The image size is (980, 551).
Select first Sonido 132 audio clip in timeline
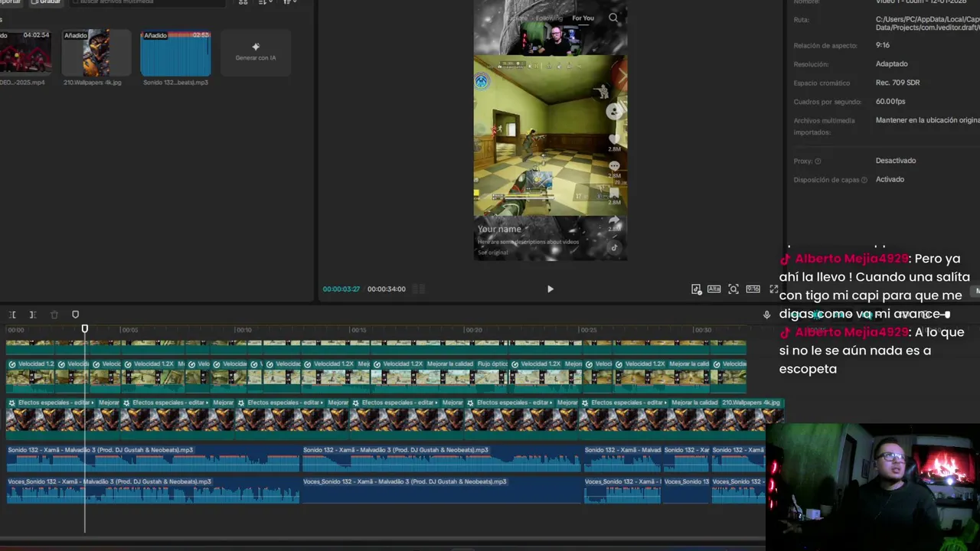tap(153, 458)
